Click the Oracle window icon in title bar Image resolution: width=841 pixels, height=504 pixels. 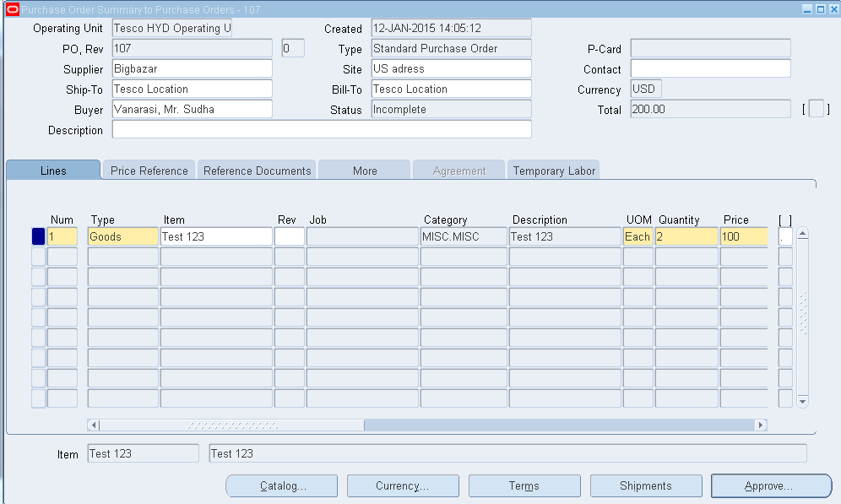click(x=12, y=9)
